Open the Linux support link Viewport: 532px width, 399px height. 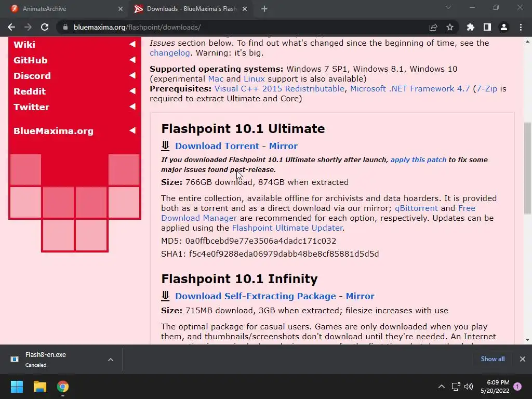click(x=254, y=79)
